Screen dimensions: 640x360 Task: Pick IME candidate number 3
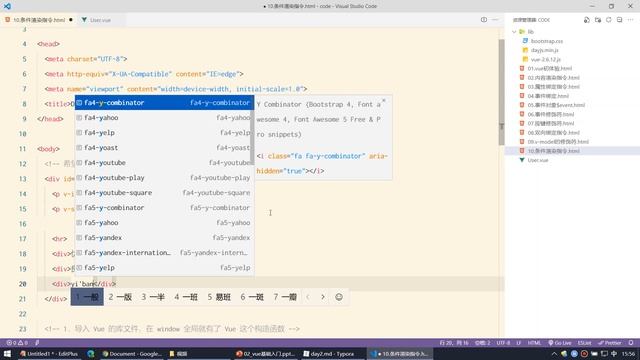[x=153, y=297]
